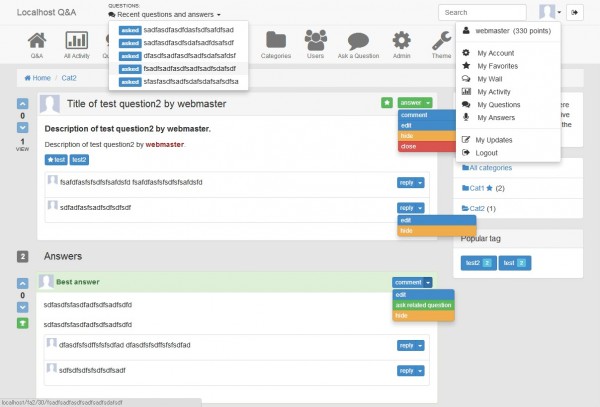Open the All Activity chart icon
Viewport: 600px width, 407px height.
76,44
